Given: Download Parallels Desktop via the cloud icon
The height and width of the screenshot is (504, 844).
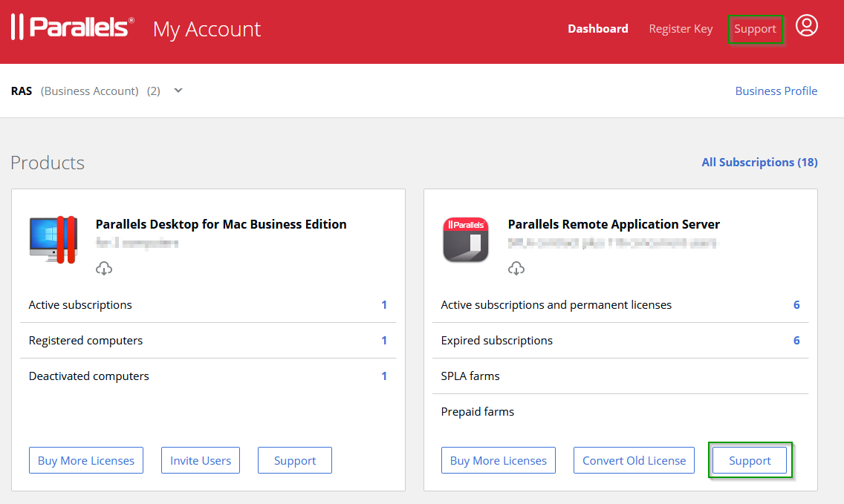Looking at the screenshot, I should click(x=104, y=268).
